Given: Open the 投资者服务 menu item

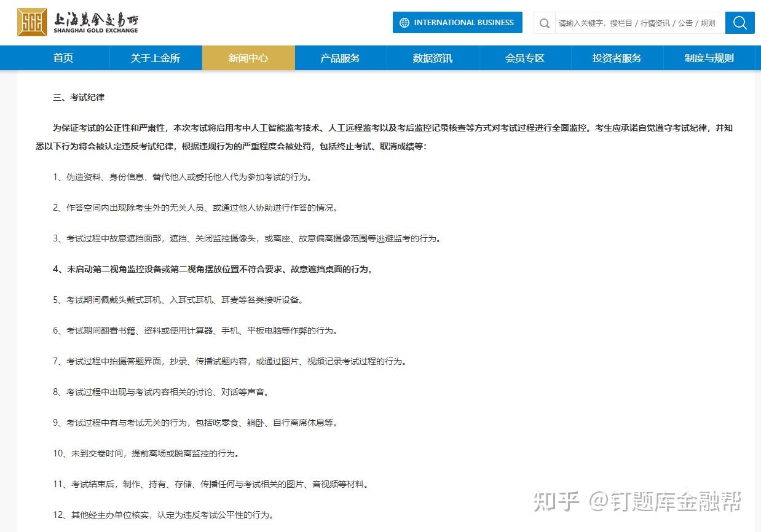Looking at the screenshot, I should click(617, 57).
